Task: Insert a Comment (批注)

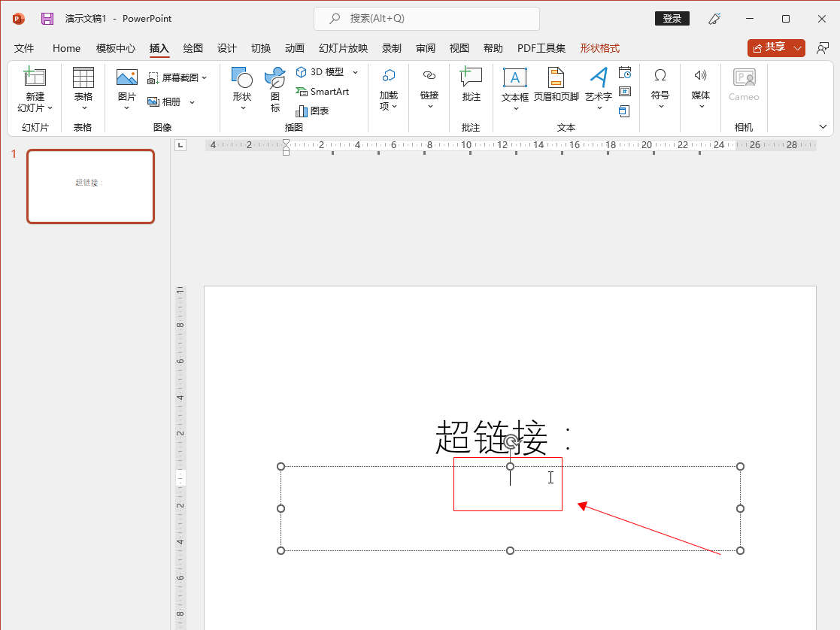Action: 471,78
